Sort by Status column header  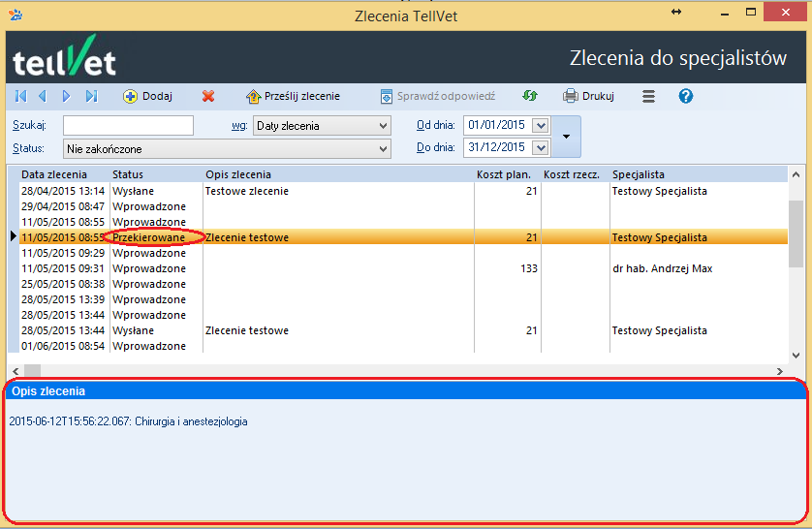pyautogui.click(x=127, y=174)
